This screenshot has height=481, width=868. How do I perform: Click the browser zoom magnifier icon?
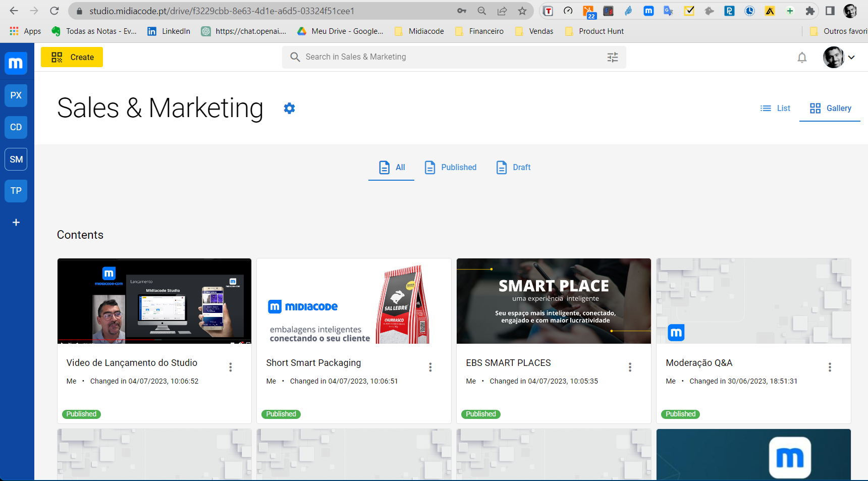[482, 11]
